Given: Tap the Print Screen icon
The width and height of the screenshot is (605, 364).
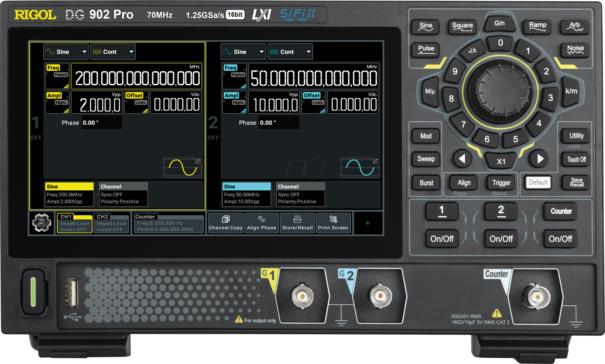Looking at the screenshot, I should (x=333, y=223).
